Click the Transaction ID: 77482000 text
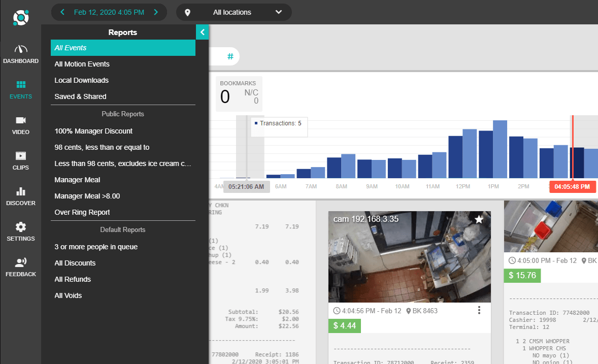Image resolution: width=598 pixels, height=364 pixels. [x=549, y=313]
